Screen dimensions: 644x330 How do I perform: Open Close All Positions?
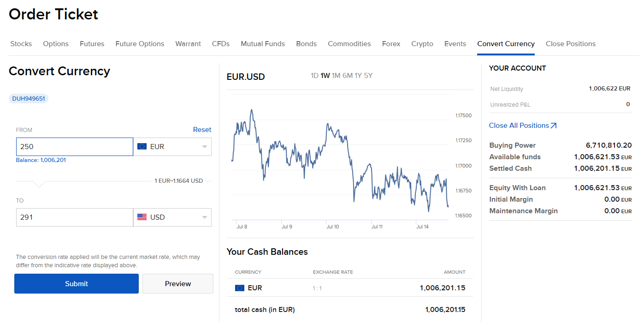[x=520, y=125]
